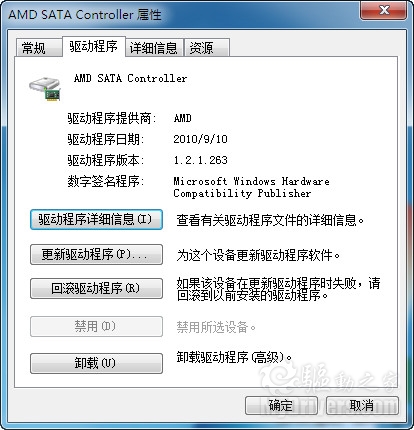Click driver version value 1.2.1.263
414x430 pixels.
point(200,160)
